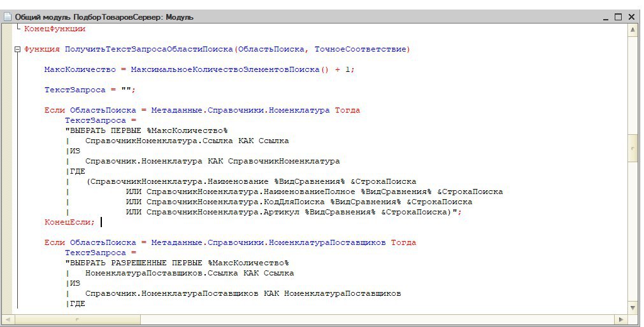This screenshot has width=644, height=327.
Task: Click СправочникНоменклатура.Ссылка КАК Ссылка line
Action: tap(187, 141)
